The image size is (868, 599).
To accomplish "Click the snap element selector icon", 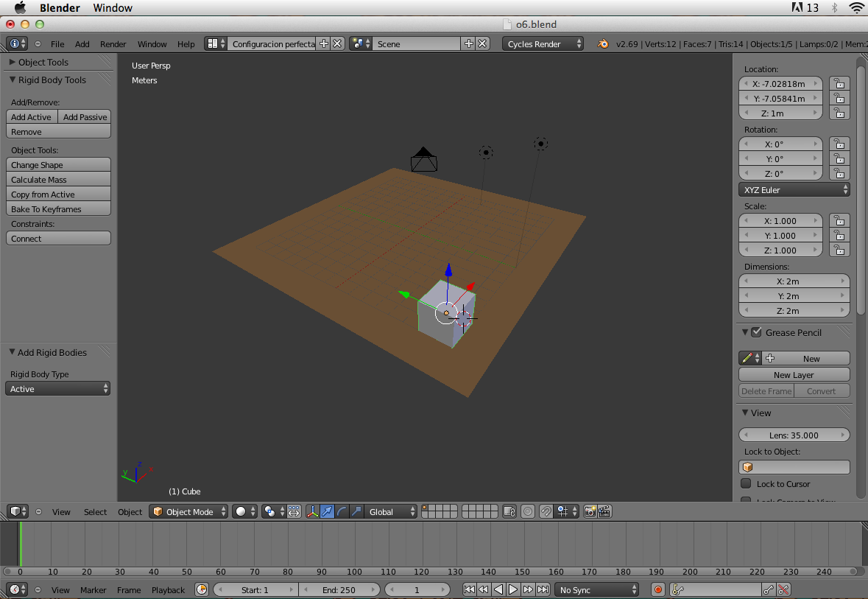I will coord(566,511).
